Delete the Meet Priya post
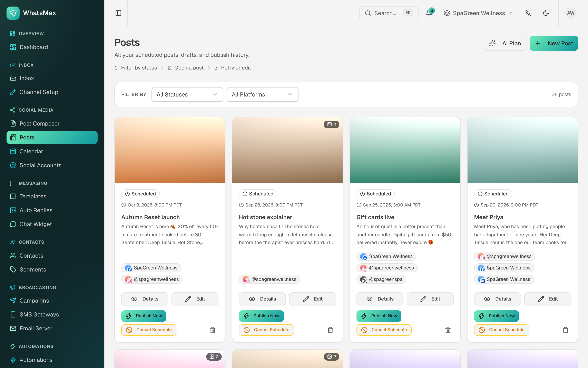 [x=565, y=330]
